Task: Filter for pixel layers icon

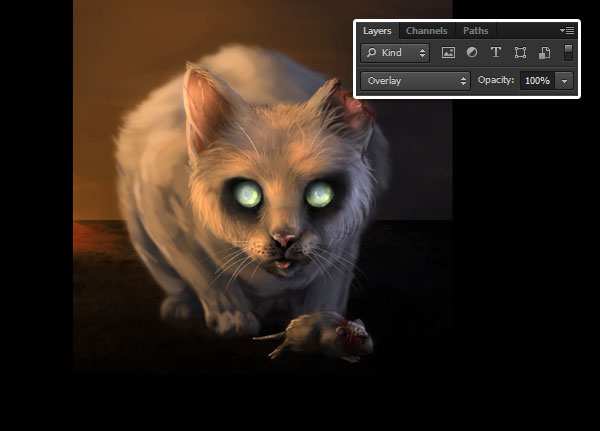Action: click(448, 52)
